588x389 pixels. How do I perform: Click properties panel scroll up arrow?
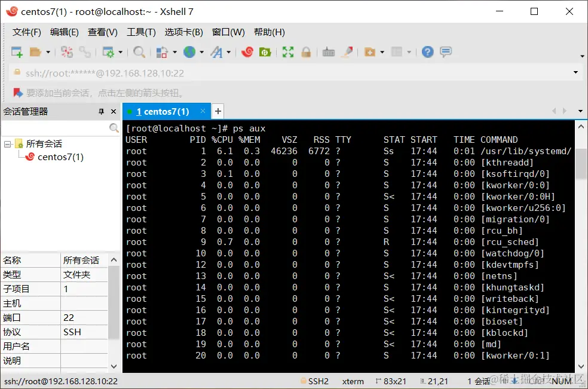click(114, 259)
